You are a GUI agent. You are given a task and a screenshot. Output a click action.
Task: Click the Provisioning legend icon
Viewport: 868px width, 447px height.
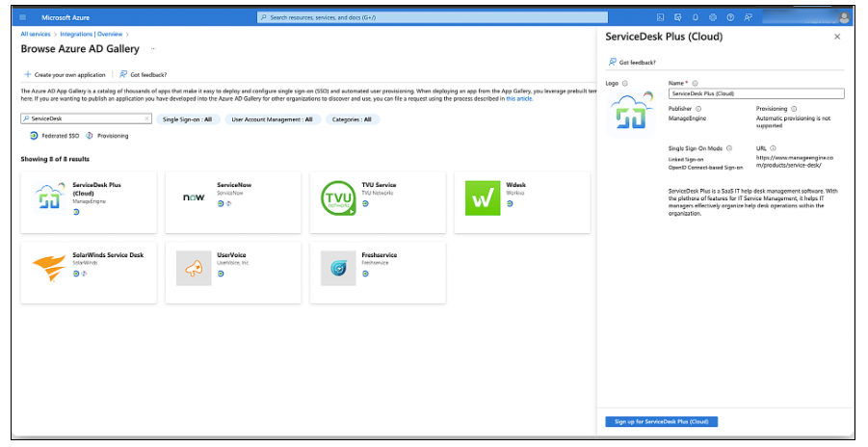90,136
